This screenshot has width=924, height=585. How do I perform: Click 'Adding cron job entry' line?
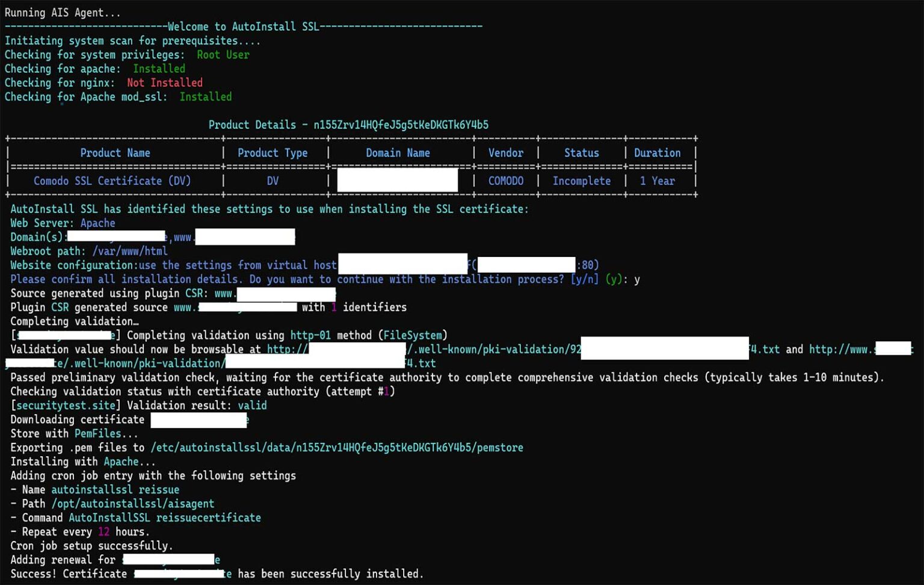coord(153,475)
